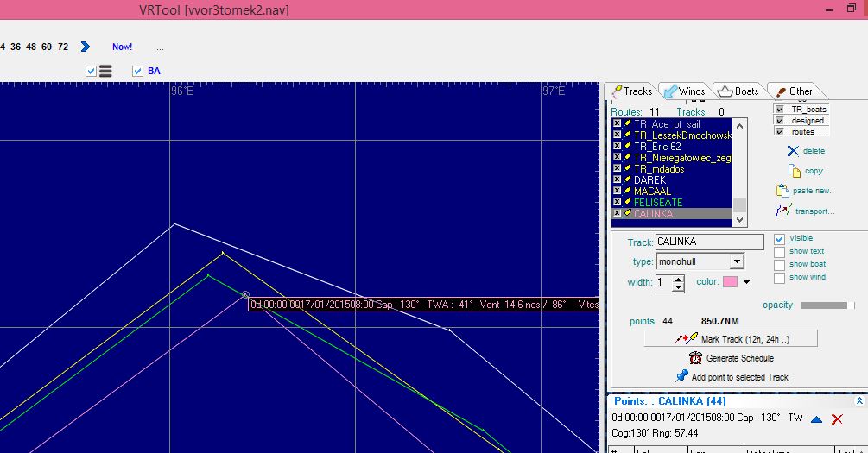
Task: Open the type monohull dropdown
Action: (737, 261)
